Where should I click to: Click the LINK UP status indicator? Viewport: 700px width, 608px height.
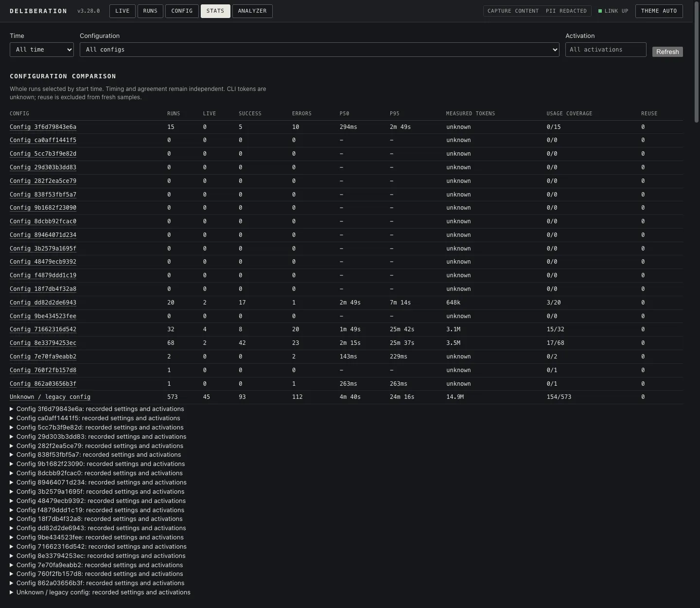613,11
